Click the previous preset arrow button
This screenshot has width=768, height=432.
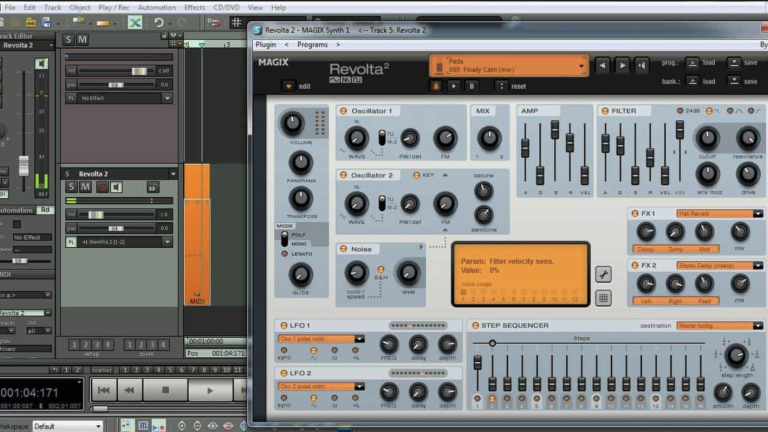pos(602,65)
